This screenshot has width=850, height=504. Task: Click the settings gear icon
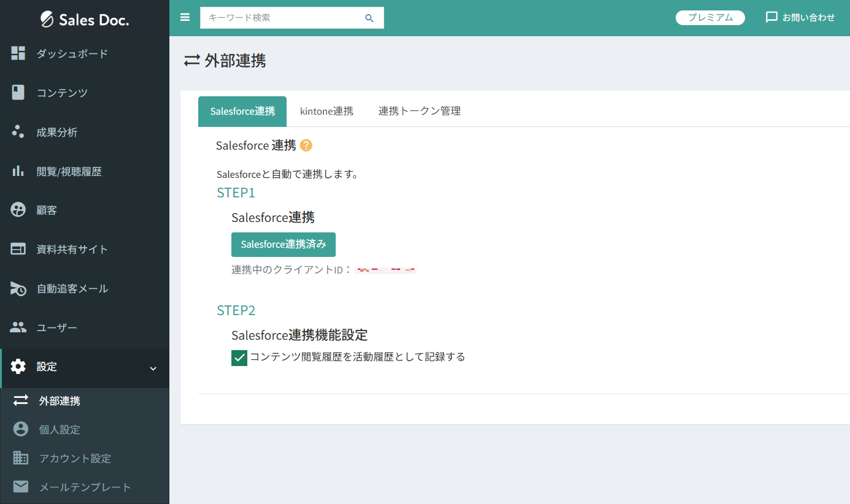pos(18,367)
